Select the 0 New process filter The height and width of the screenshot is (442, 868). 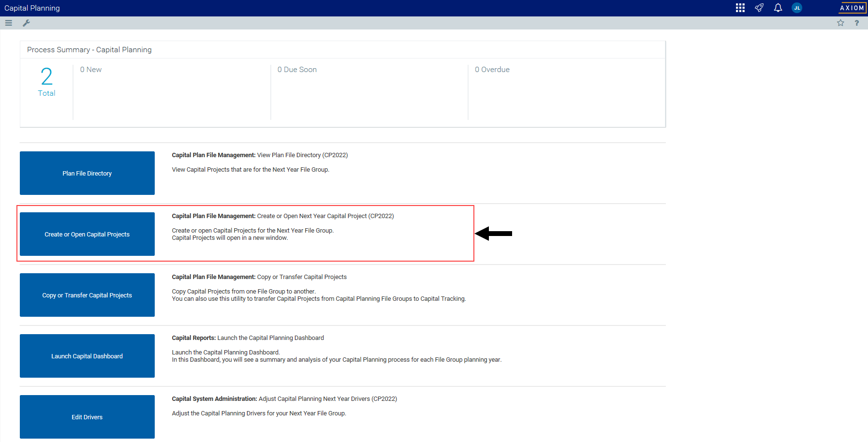[91, 70]
